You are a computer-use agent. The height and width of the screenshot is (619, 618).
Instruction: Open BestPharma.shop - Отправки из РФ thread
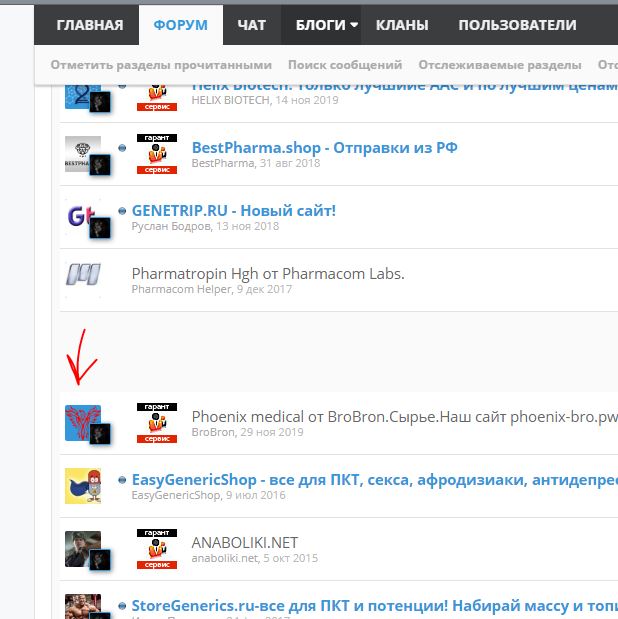[324, 147]
